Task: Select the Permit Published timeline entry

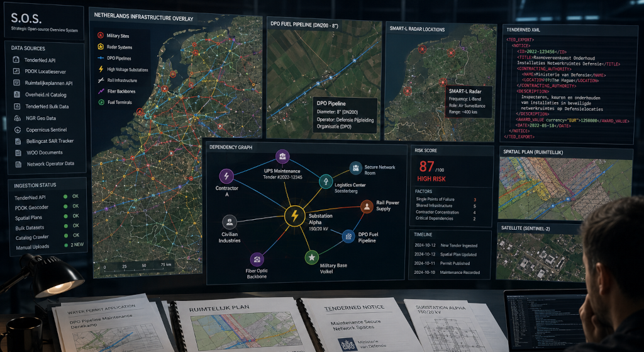Action: [x=442, y=263]
